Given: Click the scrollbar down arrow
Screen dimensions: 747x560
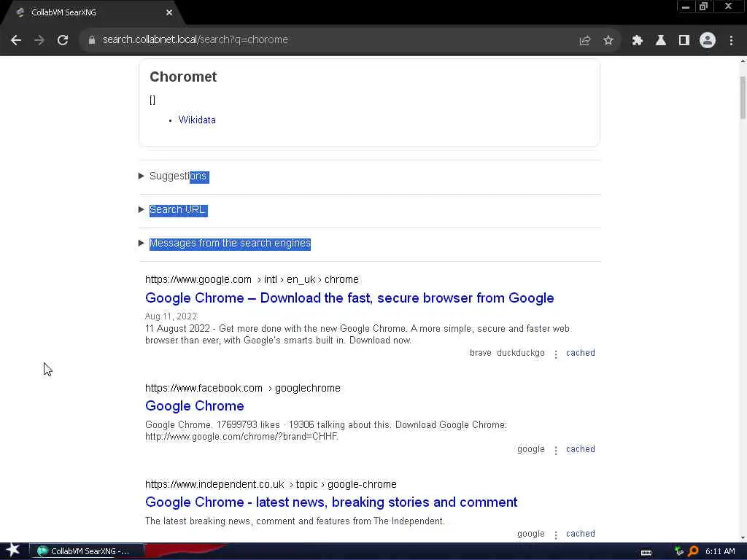Looking at the screenshot, I should point(742,538).
